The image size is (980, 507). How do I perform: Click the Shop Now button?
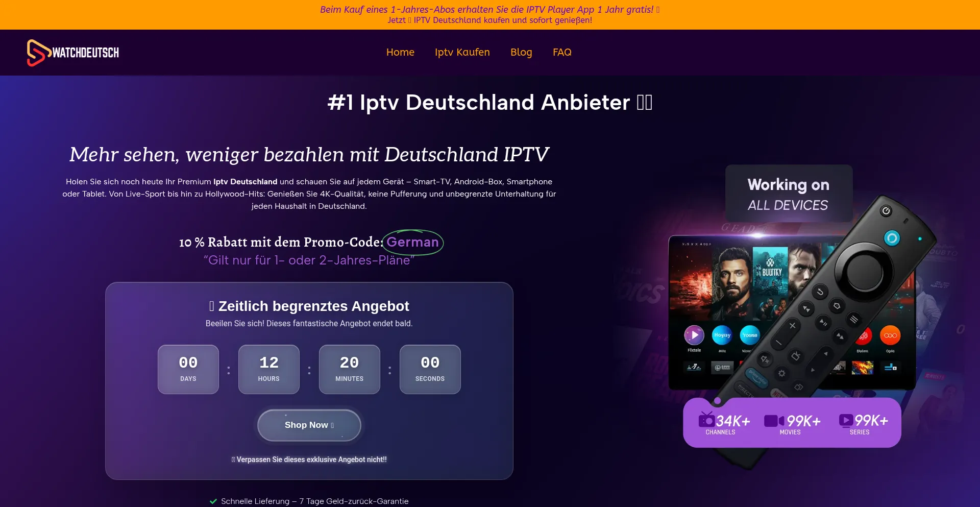click(309, 425)
